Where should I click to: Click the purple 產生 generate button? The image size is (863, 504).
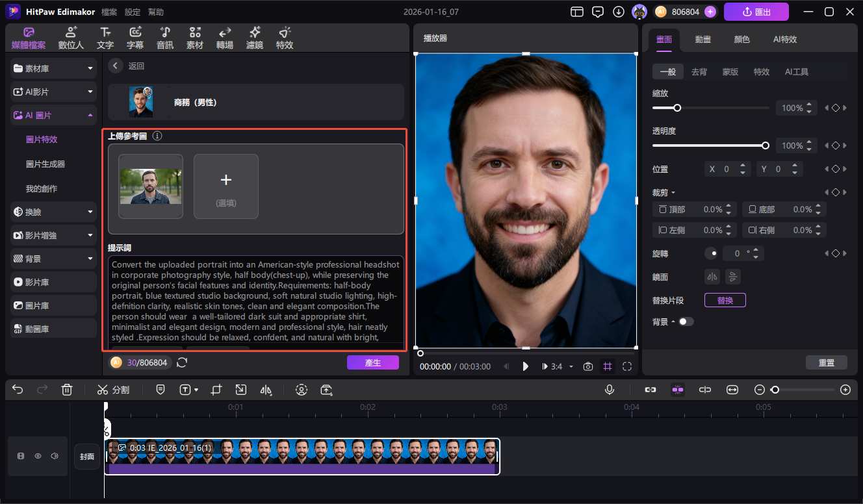point(373,362)
